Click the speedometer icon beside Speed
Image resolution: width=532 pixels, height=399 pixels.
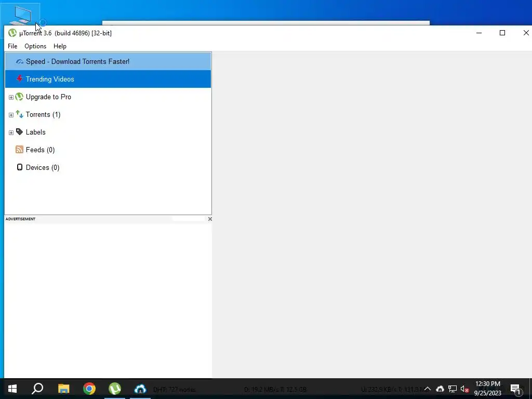(20, 61)
